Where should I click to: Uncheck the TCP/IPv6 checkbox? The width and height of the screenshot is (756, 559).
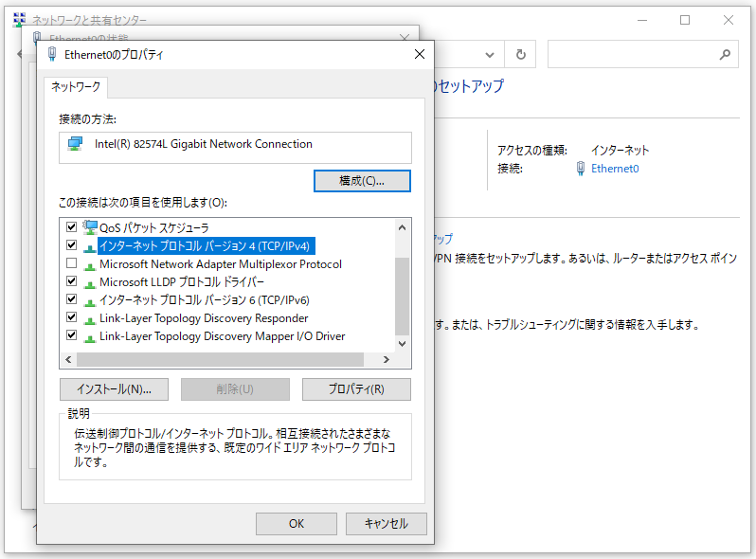72,299
